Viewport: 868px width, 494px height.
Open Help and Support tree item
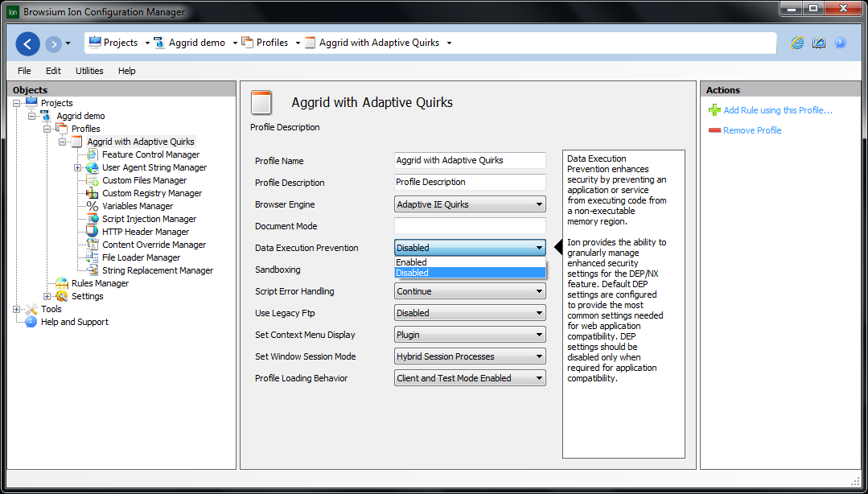(75, 322)
